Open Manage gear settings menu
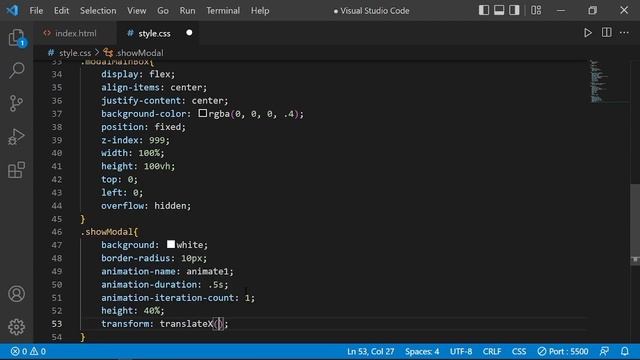The height and width of the screenshot is (360, 640). pyautogui.click(x=16, y=327)
